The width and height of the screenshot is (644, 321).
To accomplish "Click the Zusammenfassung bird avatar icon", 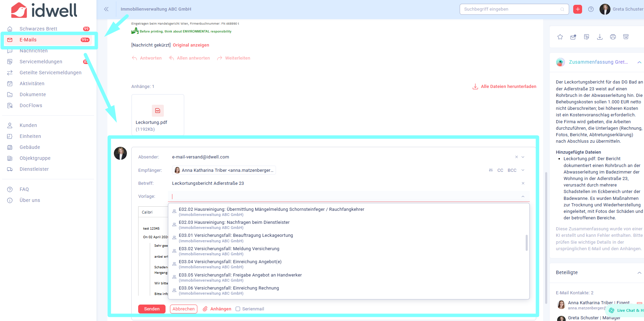I will point(560,62).
